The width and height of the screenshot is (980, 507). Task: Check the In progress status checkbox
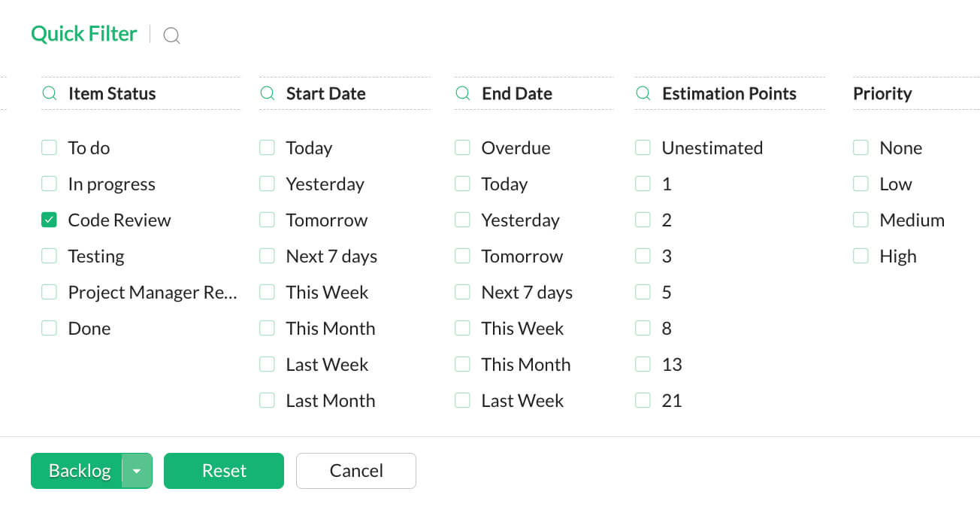click(x=49, y=184)
